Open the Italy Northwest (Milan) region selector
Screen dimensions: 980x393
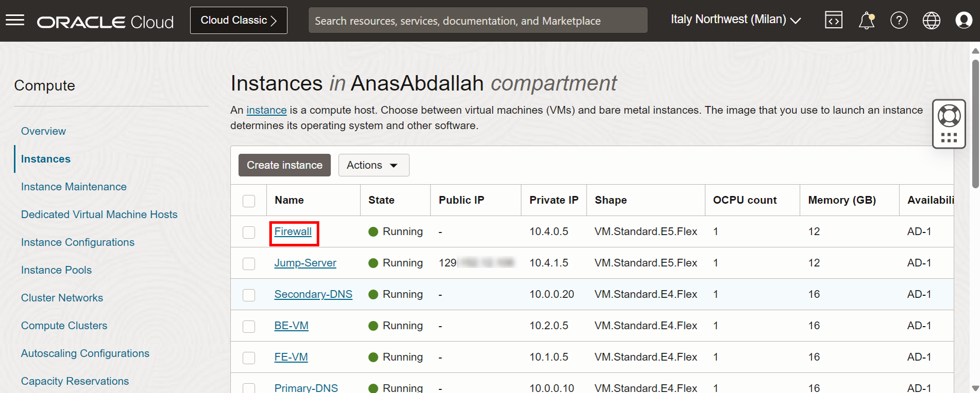pos(735,20)
